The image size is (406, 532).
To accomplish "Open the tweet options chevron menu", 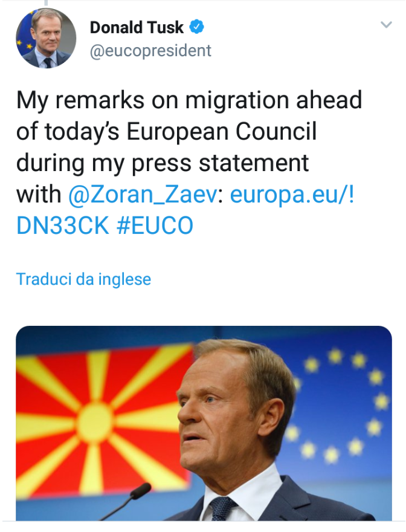I will tap(386, 25).
